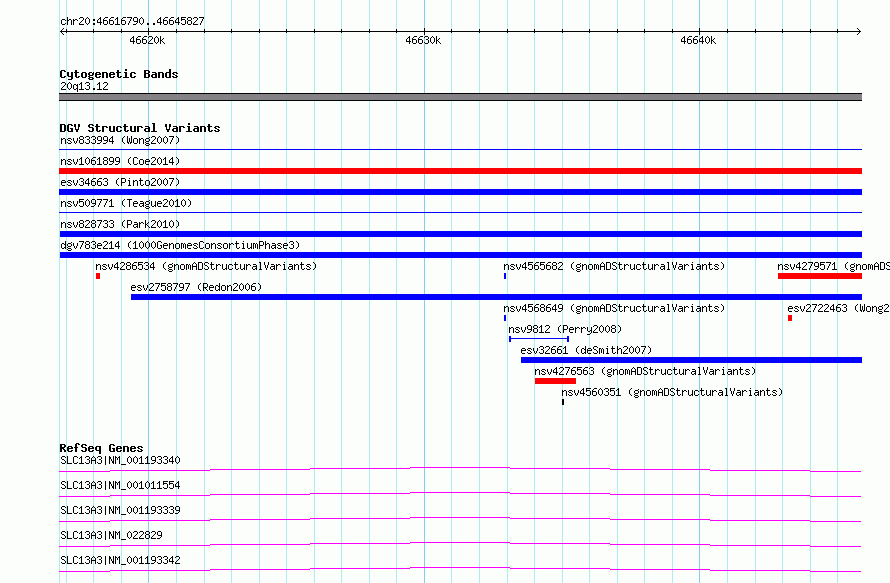
Task: Click the chr20:46616790..46645827 coordinate label
Action: coord(132,21)
